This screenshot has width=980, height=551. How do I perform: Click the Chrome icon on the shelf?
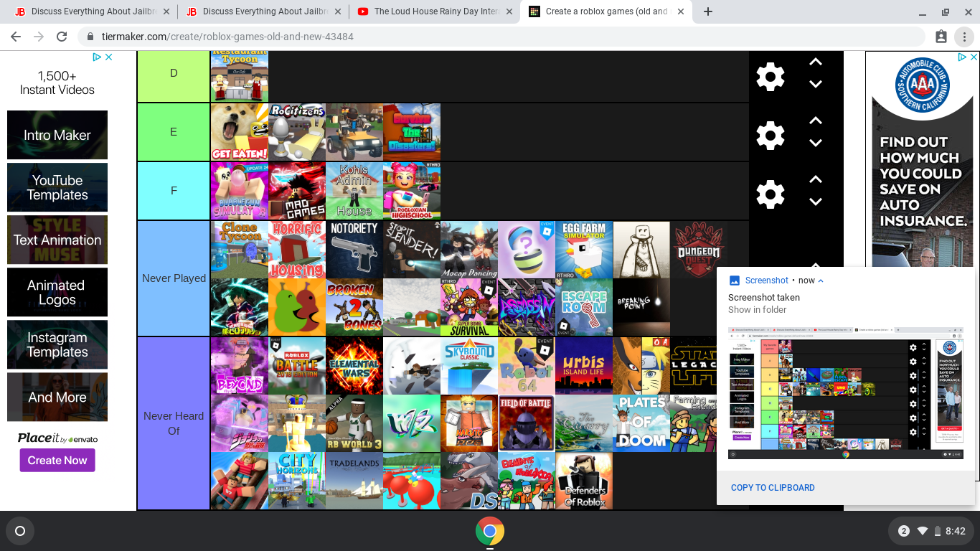490,531
